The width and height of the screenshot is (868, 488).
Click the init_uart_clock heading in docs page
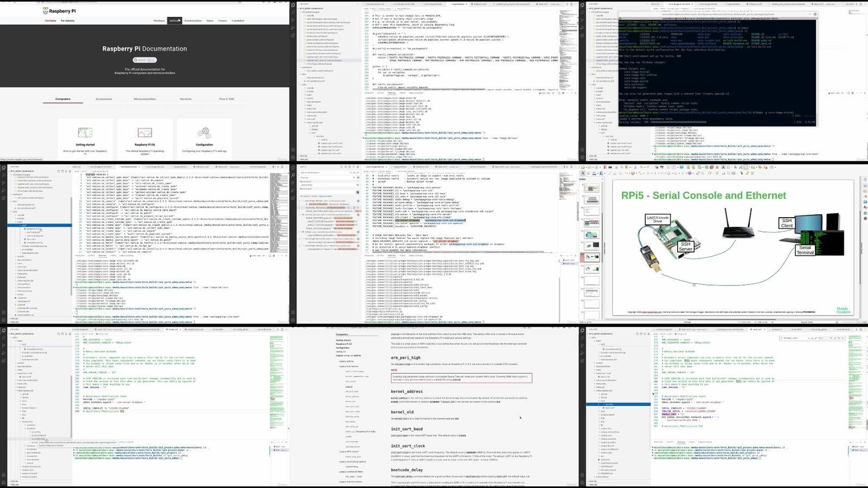408,446
